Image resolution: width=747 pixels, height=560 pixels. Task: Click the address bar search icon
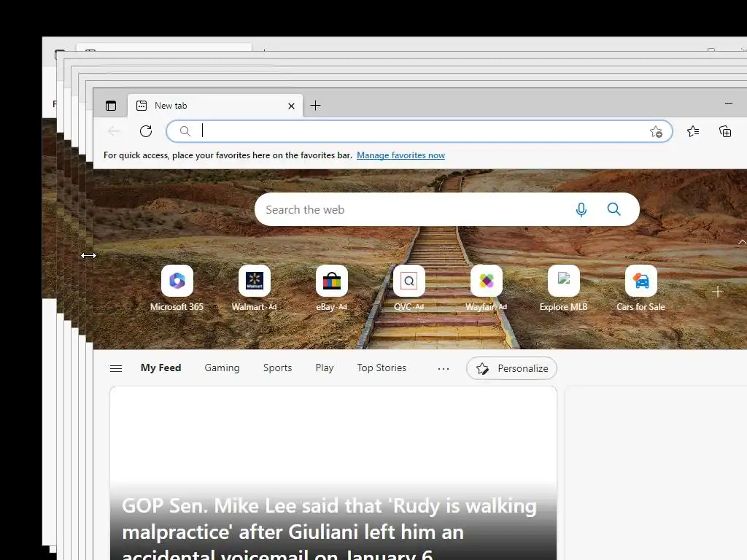(185, 131)
